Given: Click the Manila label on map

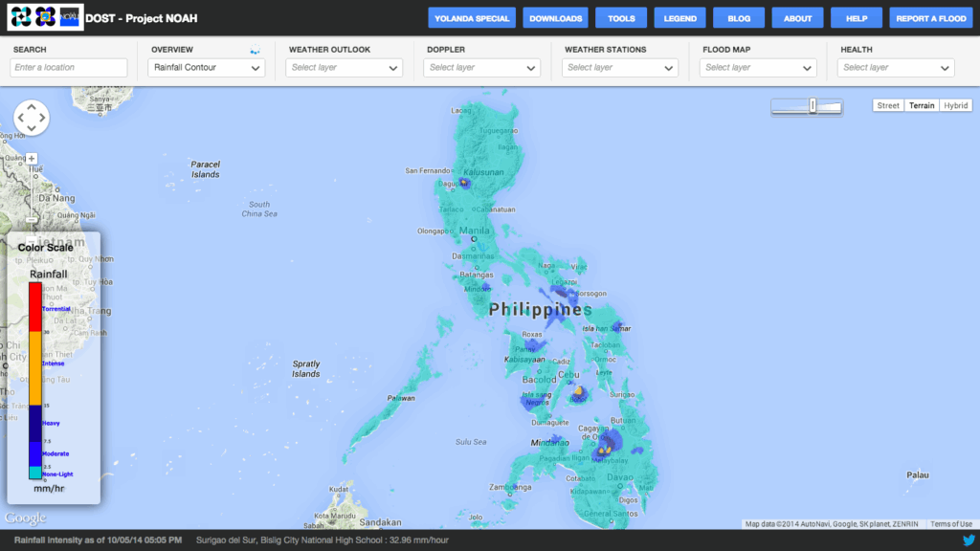Looking at the screenshot, I should [475, 231].
